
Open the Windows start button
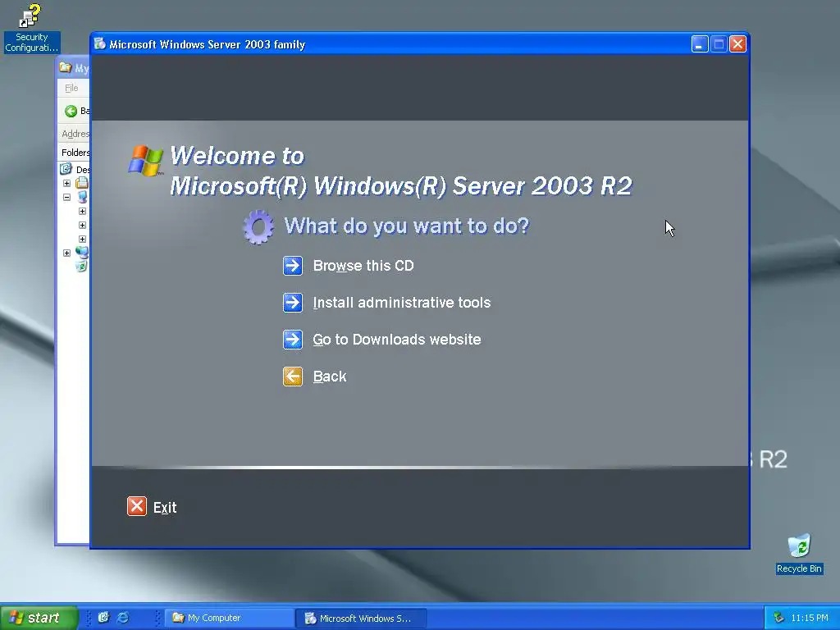point(39,618)
